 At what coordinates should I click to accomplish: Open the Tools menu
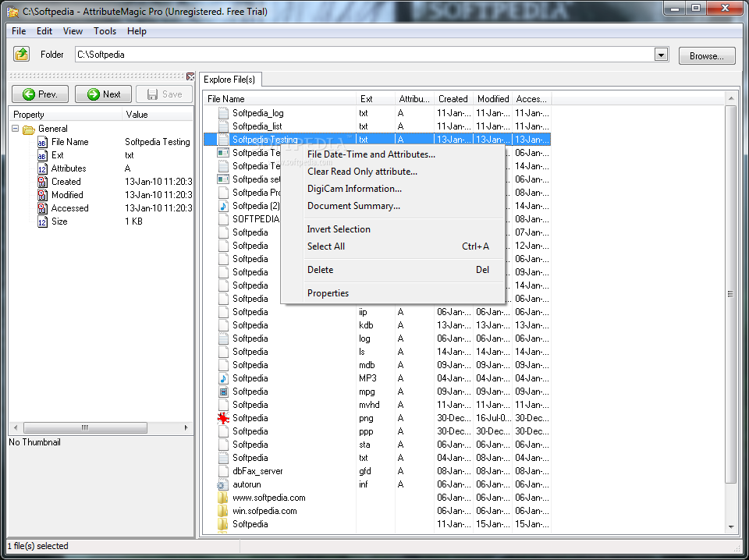click(x=105, y=31)
